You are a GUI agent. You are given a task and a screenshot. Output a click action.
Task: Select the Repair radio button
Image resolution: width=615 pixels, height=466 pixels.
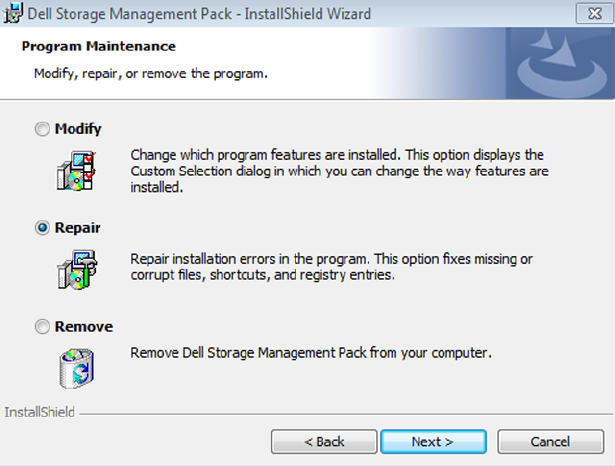[41, 228]
